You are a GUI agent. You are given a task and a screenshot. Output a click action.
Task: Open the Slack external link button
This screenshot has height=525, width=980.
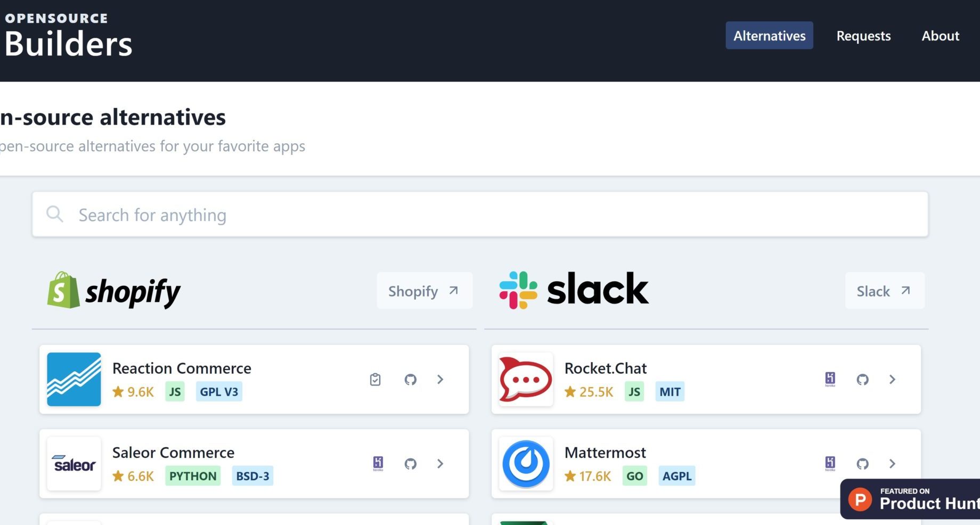point(885,291)
